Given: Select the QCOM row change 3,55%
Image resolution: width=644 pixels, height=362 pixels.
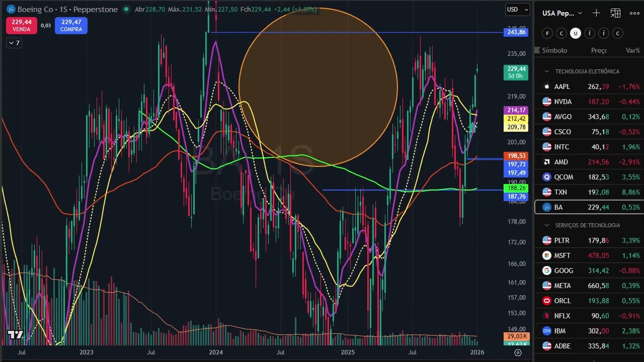Looking at the screenshot, I should (631, 177).
